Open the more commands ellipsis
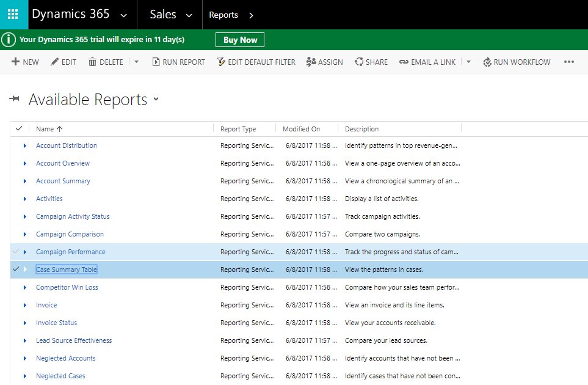Screen dimensions: 588x385 click(569, 62)
